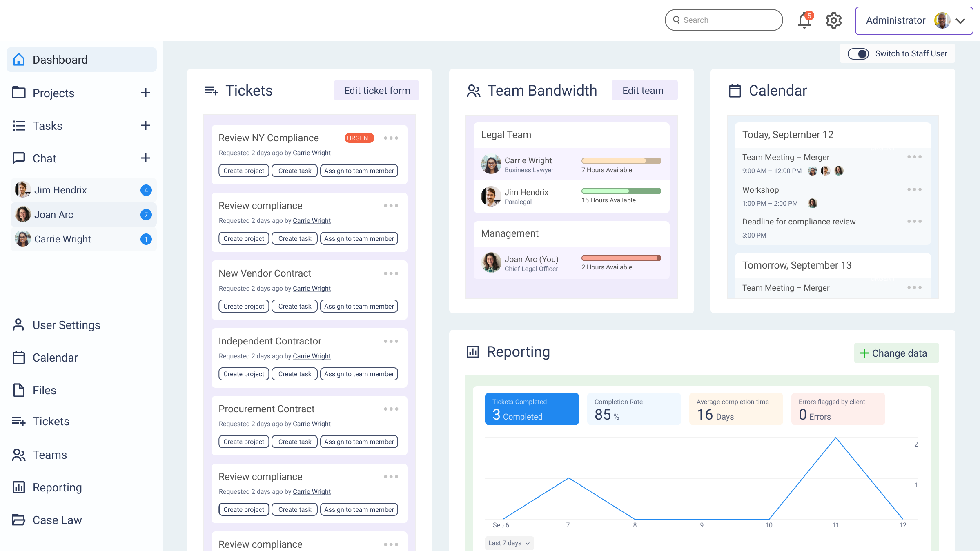Click the Workshop attendee avatar
980x551 pixels.
tap(813, 203)
